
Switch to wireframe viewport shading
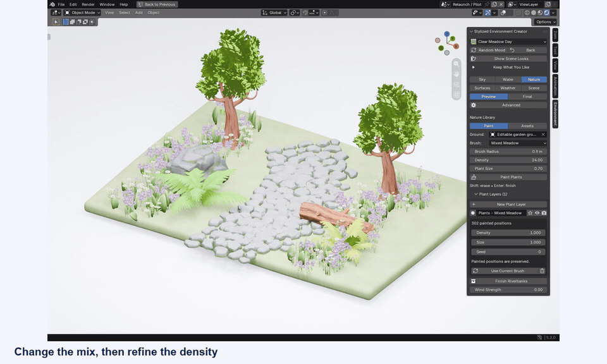527,13
